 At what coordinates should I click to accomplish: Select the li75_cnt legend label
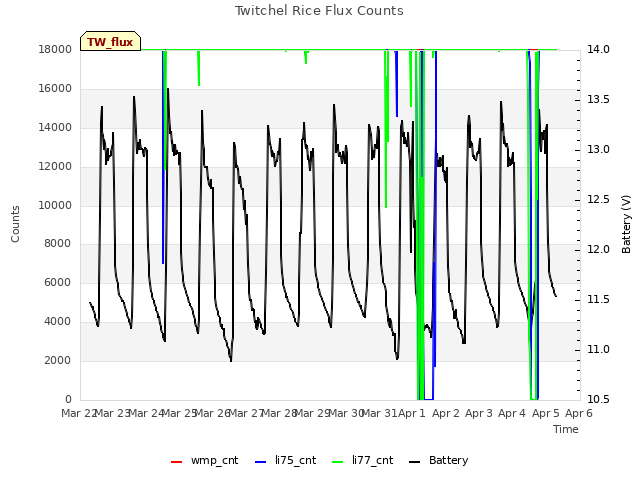[x=296, y=460]
